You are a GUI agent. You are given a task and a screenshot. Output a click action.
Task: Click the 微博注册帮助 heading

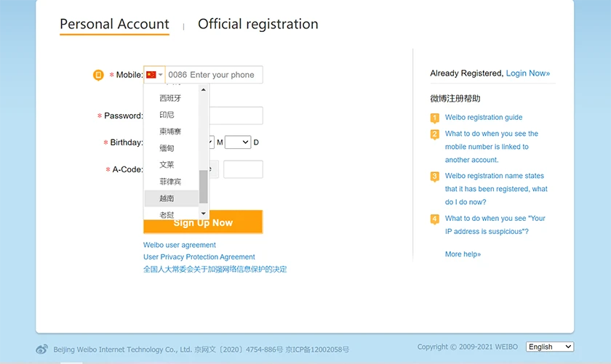(455, 99)
